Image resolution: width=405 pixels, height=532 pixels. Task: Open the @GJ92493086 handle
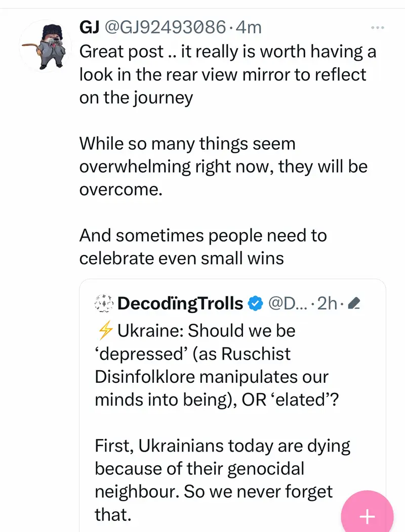pos(164,27)
